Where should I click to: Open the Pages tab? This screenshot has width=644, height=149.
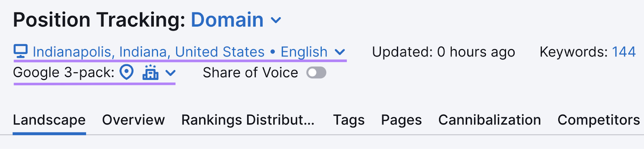click(x=402, y=120)
